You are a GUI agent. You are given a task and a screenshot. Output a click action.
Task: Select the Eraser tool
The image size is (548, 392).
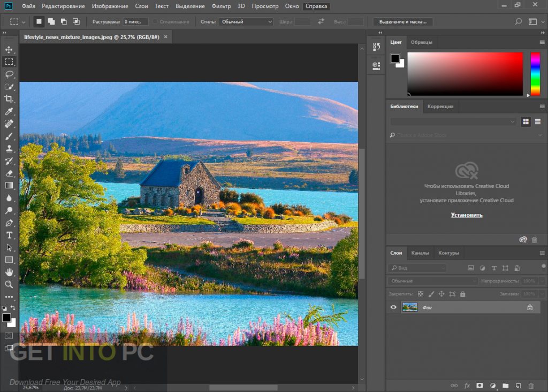coord(9,173)
